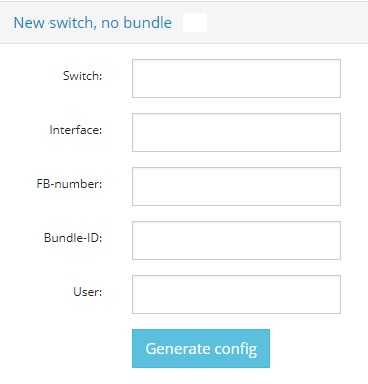Click into the FB-number text box
The image size is (368, 384).
click(236, 186)
